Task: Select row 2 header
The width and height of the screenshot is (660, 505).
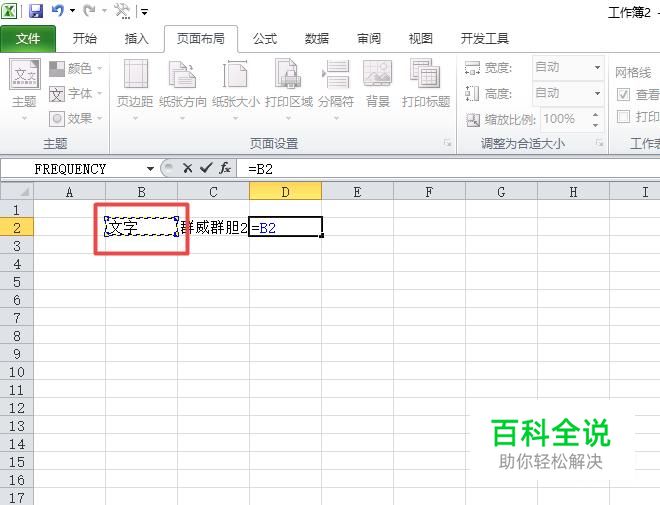Action: [x=17, y=228]
